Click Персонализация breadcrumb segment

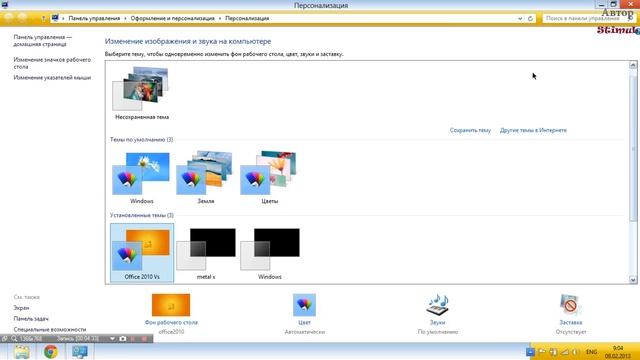coord(247,18)
